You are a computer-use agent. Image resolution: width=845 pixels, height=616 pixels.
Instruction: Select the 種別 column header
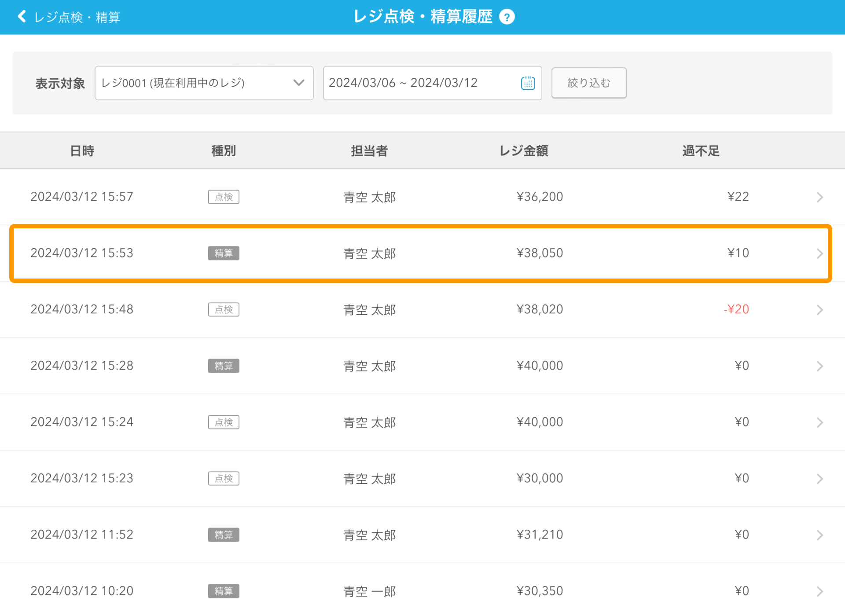point(224,151)
